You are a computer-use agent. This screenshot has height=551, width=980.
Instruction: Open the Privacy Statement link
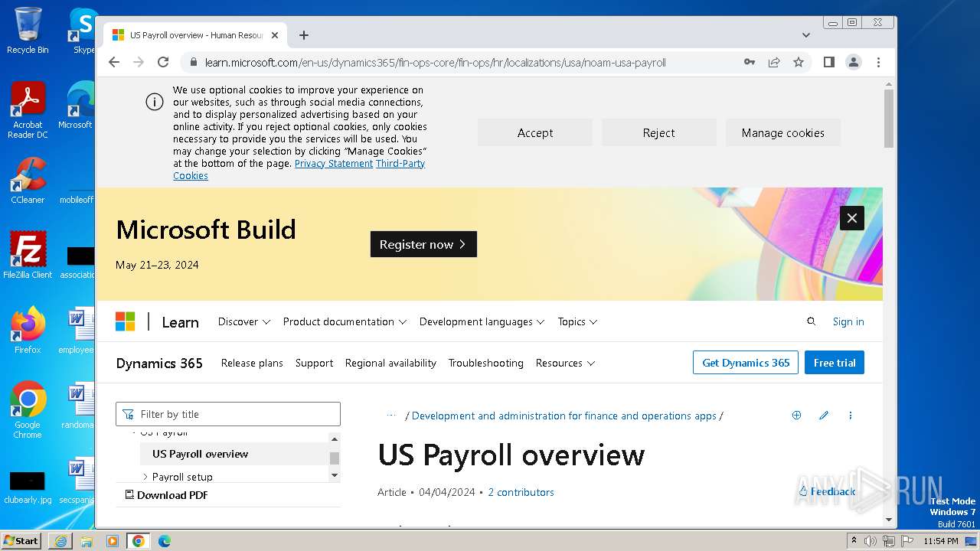(x=334, y=164)
